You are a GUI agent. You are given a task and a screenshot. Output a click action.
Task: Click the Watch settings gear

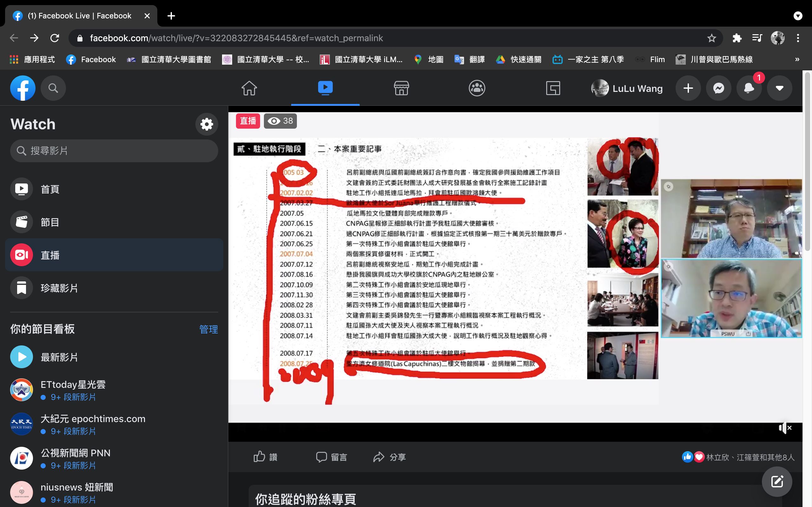[x=207, y=124]
